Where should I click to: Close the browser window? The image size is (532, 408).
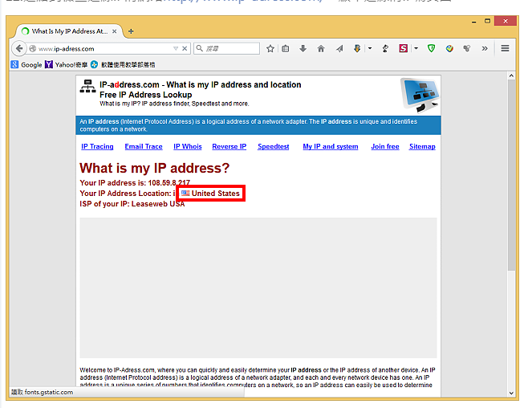506,21
